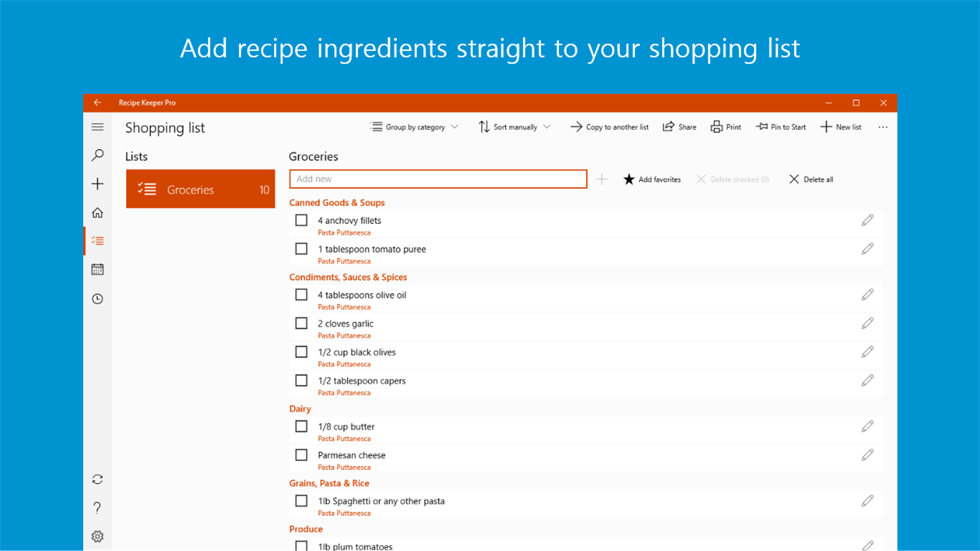Click the Add new text field

[438, 179]
